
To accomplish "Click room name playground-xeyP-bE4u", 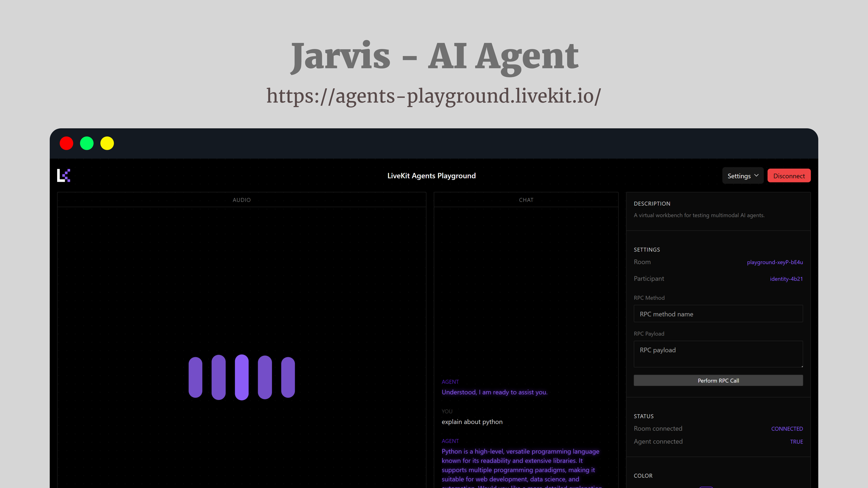I will 775,262.
